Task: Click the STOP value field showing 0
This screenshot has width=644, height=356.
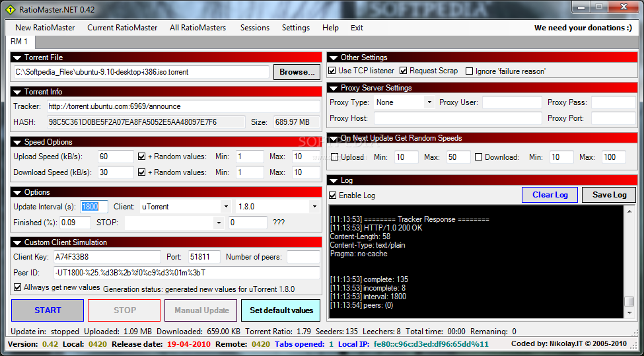Action: coord(248,223)
